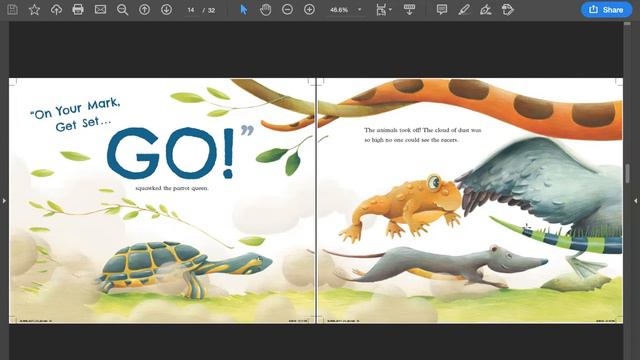Screen dimensions: 640x360
Task: Open the sign document tool
Action: click(485, 9)
